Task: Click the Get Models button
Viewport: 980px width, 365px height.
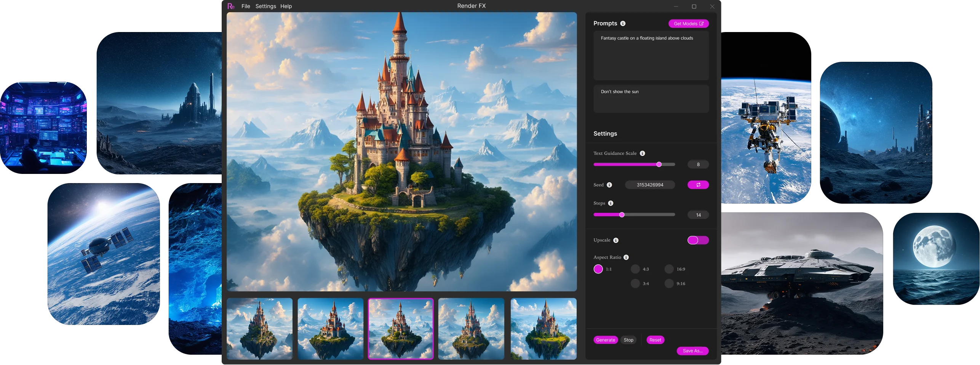Action: pyautogui.click(x=689, y=24)
